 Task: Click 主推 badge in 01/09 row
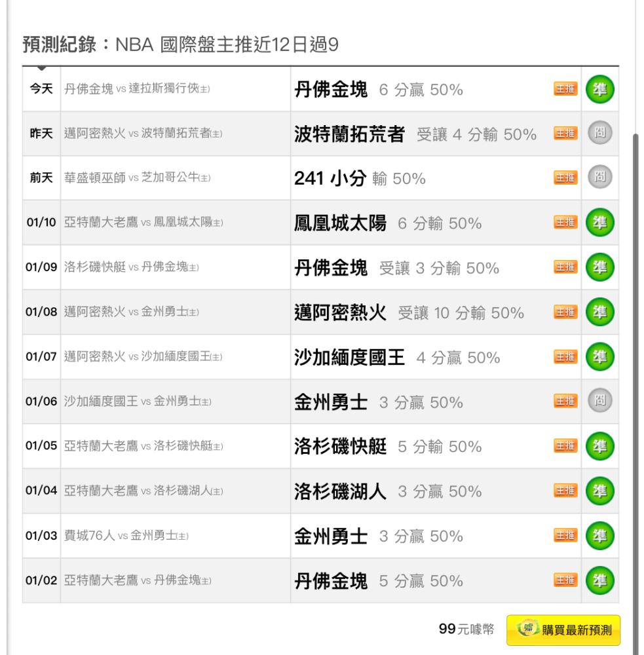[x=565, y=267]
